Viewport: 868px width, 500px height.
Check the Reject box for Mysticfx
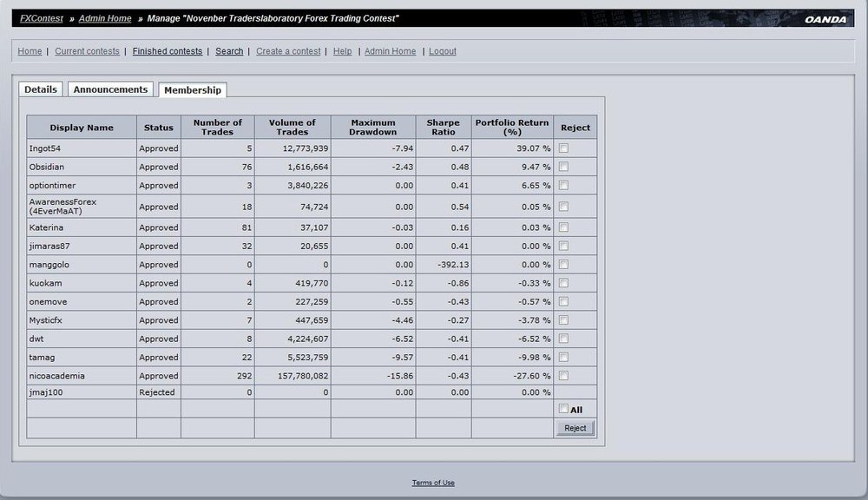(x=563, y=320)
